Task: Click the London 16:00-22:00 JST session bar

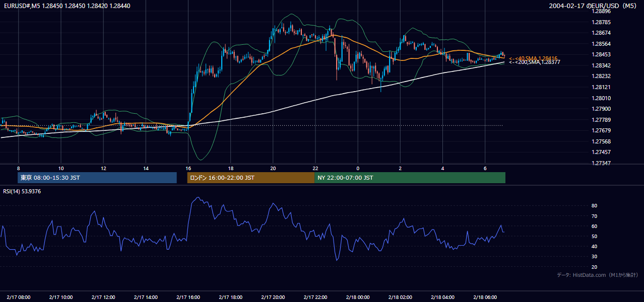Action: 251,178
